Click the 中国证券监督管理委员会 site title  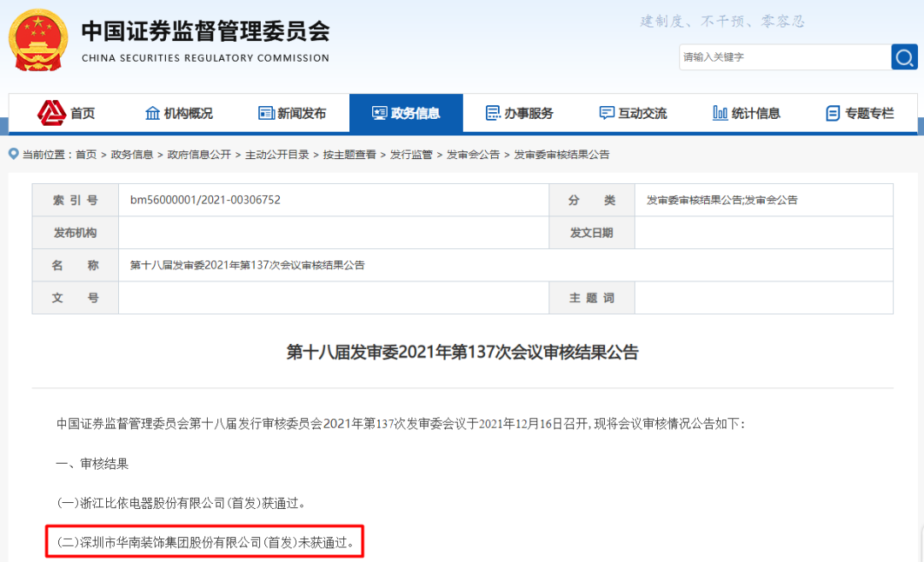click(205, 31)
